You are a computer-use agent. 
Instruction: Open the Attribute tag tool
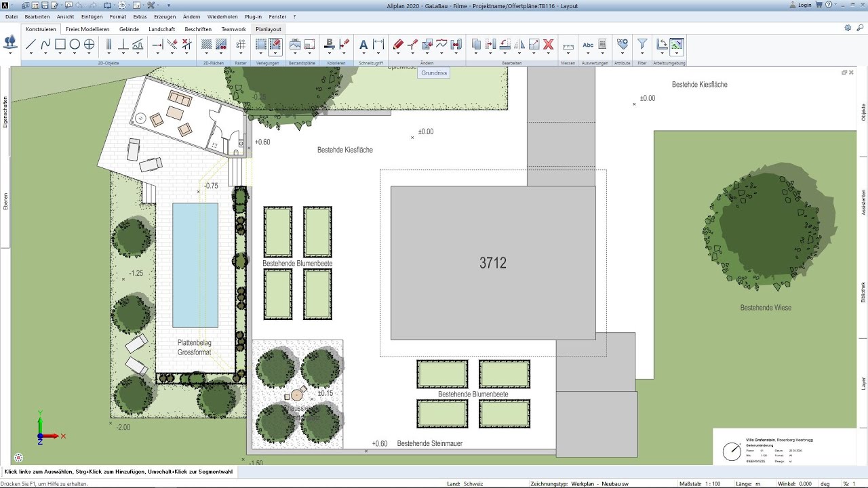(623, 45)
